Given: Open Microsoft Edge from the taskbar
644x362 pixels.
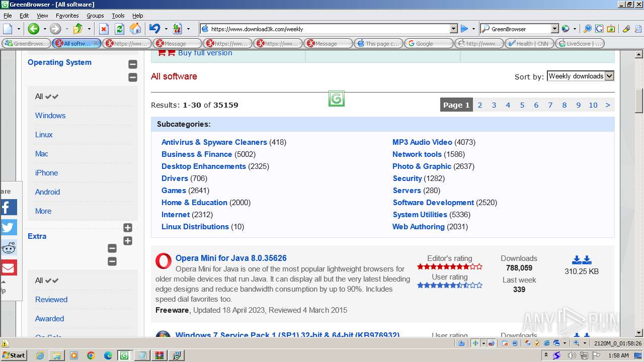Looking at the screenshot, I should tap(108, 355).
